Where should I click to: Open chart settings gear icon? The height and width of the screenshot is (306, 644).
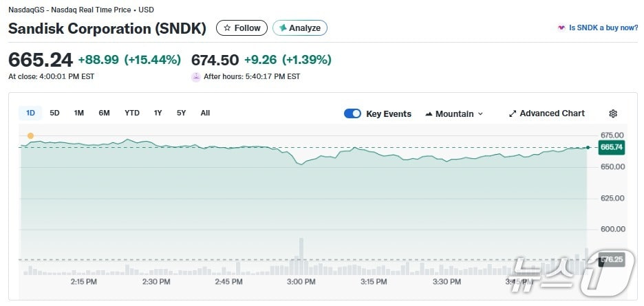tap(613, 113)
